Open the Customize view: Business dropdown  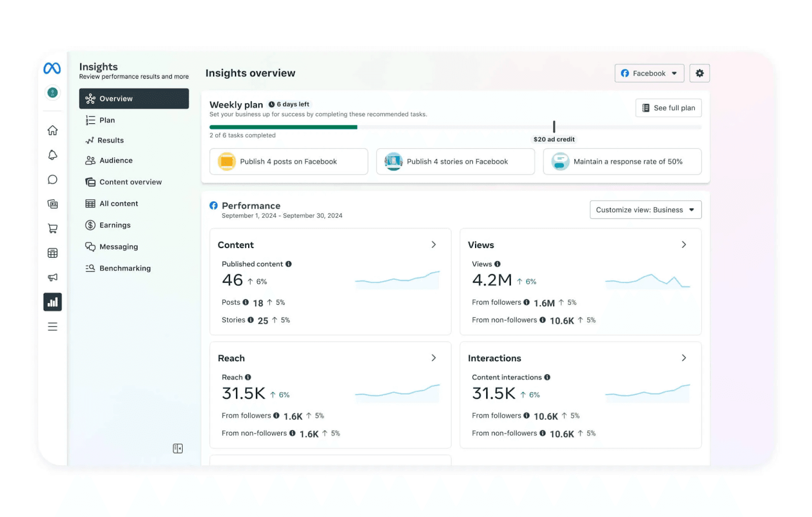coord(645,210)
